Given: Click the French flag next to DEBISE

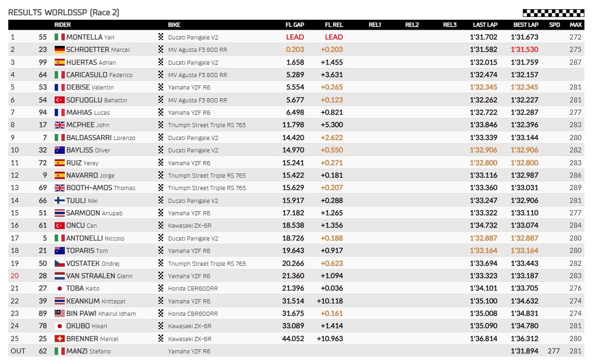Looking at the screenshot, I should coord(59,87).
